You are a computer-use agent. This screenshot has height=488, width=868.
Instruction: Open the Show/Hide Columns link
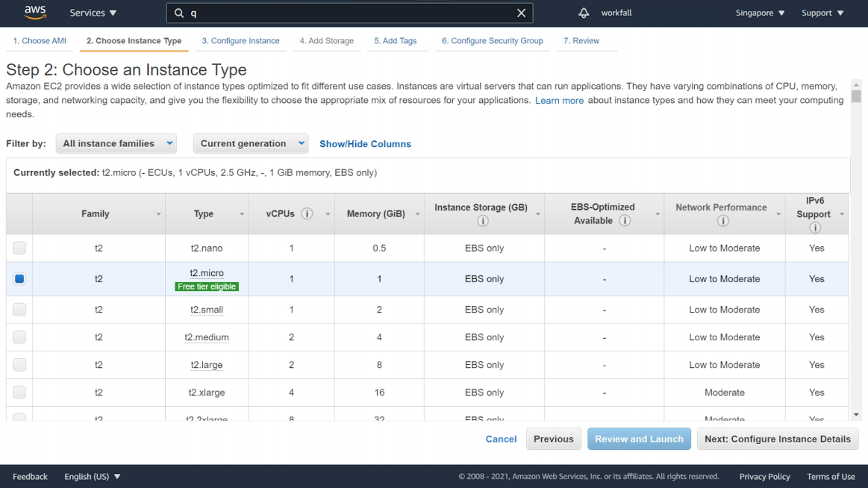365,144
